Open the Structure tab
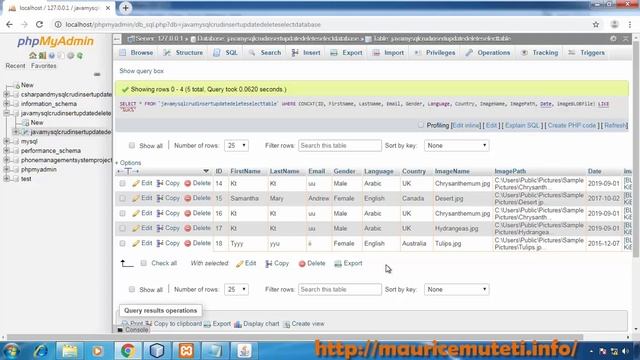The width and height of the screenshot is (640, 360). pyautogui.click(x=183, y=53)
